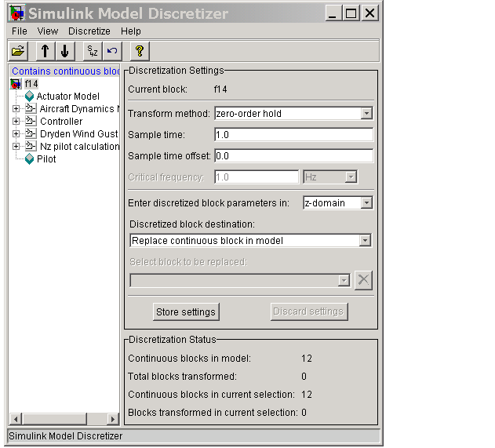This screenshot has height=448, width=495.
Task: Open the View menu
Action: [x=48, y=31]
